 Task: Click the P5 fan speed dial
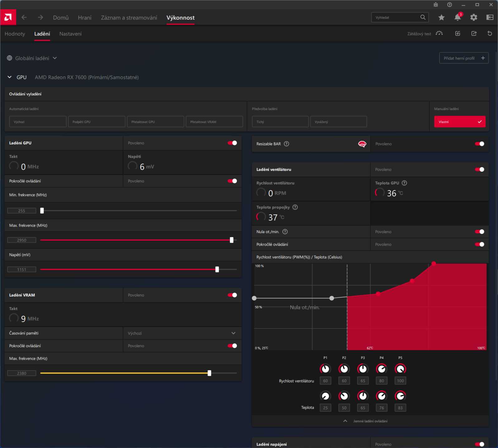[400, 369]
